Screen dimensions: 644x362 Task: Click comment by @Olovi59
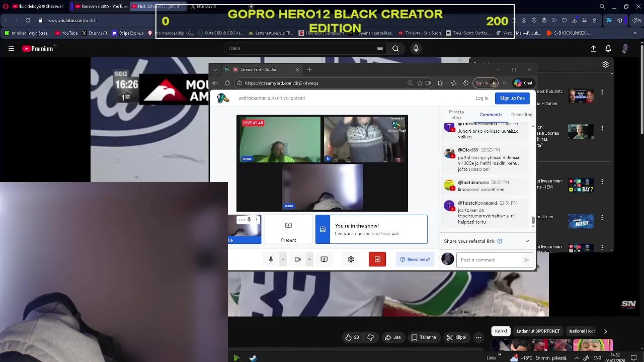[486, 160]
